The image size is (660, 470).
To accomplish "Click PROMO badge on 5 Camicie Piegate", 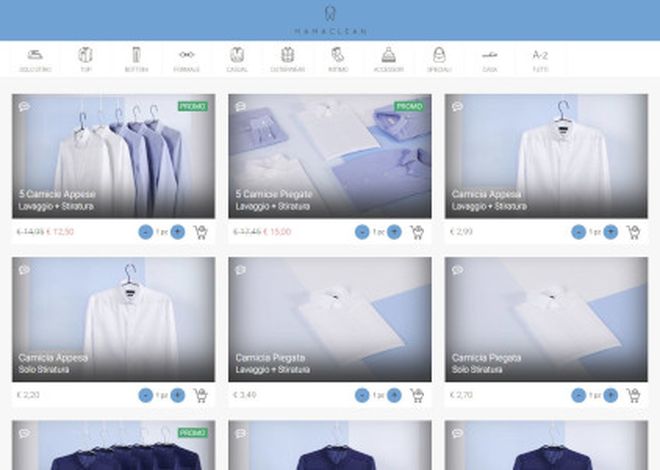I will pyautogui.click(x=409, y=106).
